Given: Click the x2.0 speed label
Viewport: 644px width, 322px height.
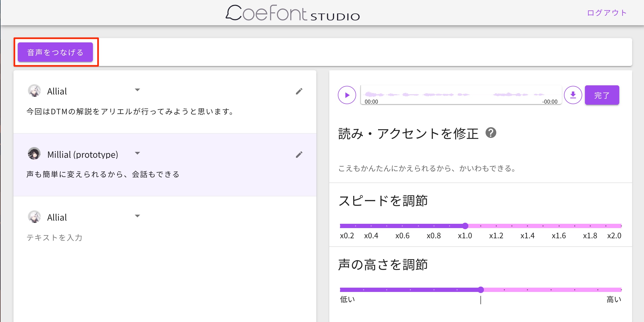Looking at the screenshot, I should 614,236.
